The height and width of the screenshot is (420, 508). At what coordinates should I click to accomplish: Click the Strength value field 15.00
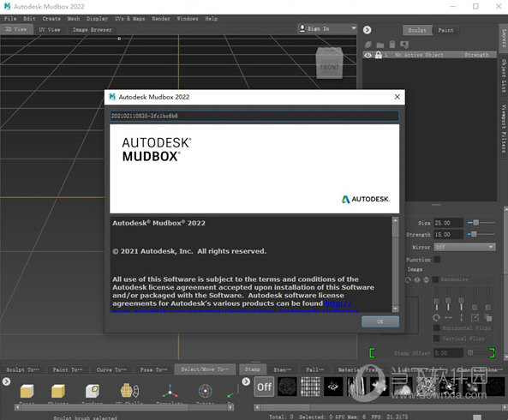point(449,234)
